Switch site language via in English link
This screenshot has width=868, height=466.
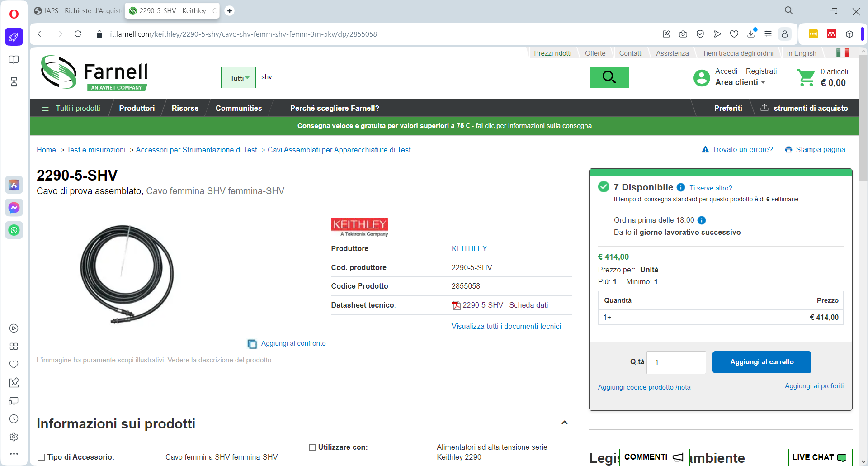802,53
